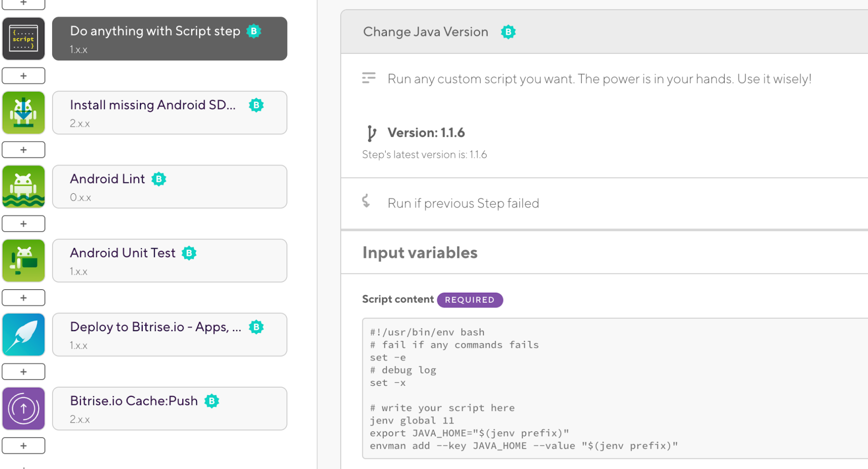
Task: Open the Android Unit Test step
Action: click(x=169, y=261)
